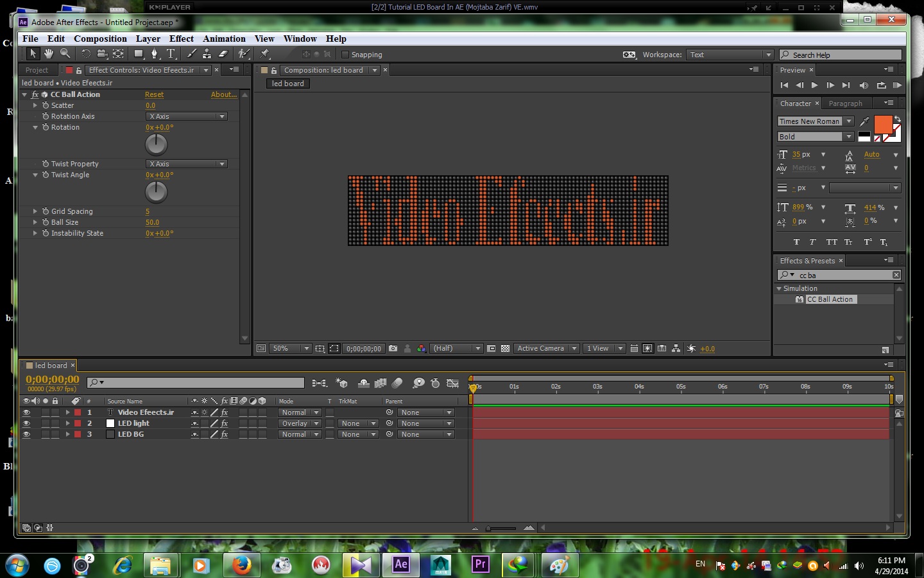Toggle Grid Spacing stopwatch
924x578 pixels.
pos(46,211)
